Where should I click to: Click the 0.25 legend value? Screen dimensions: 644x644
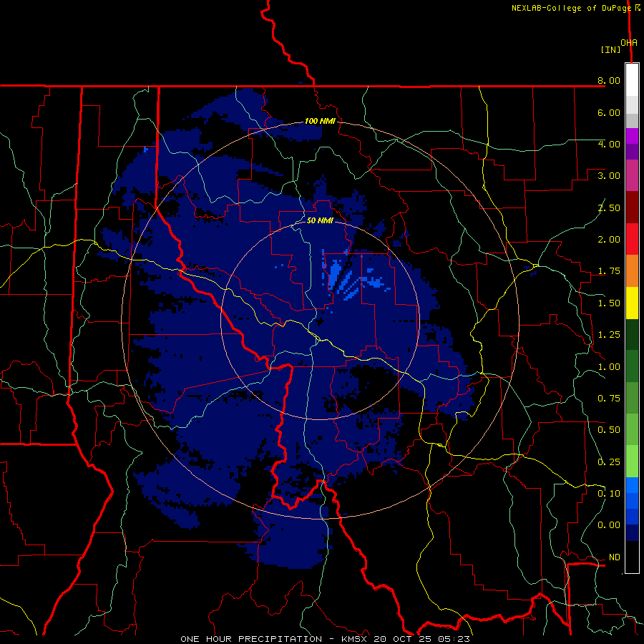609,462
